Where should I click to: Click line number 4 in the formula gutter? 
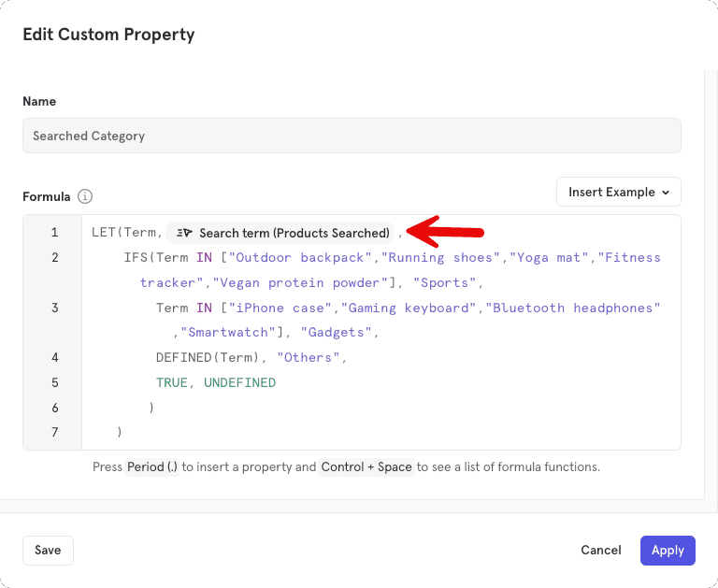click(x=54, y=357)
